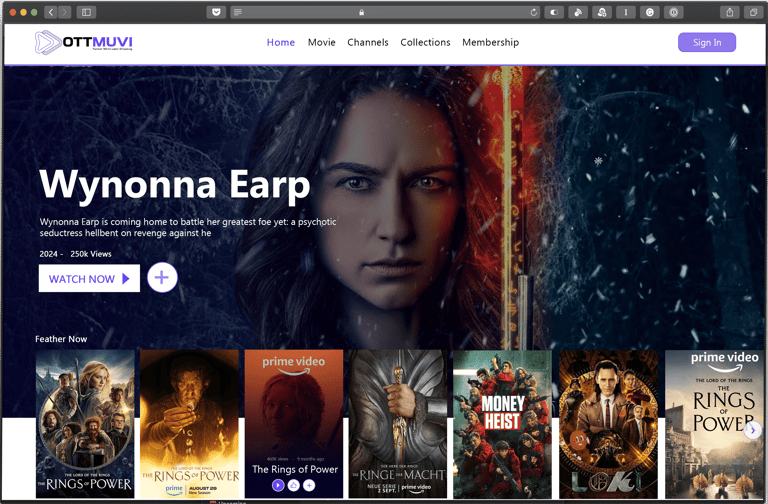768x504 pixels.
Task: Like The Rings of Power with thumbs-up
Action: 293,485
